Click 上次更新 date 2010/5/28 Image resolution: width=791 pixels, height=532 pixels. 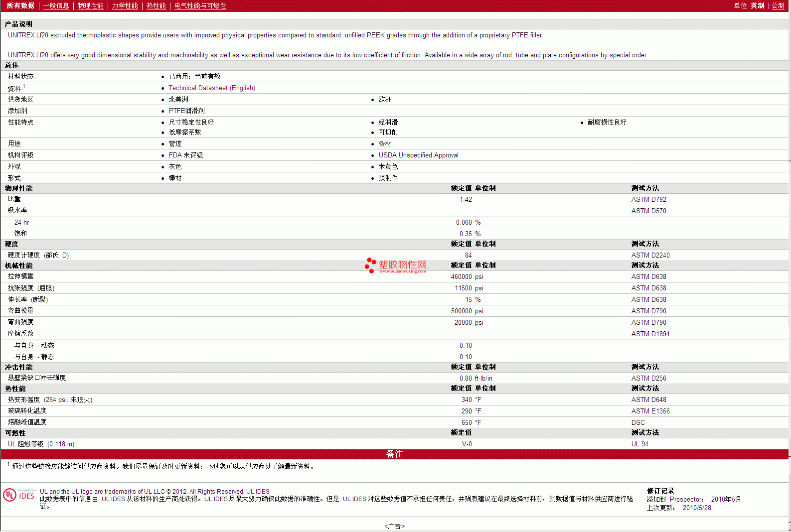[697, 508]
